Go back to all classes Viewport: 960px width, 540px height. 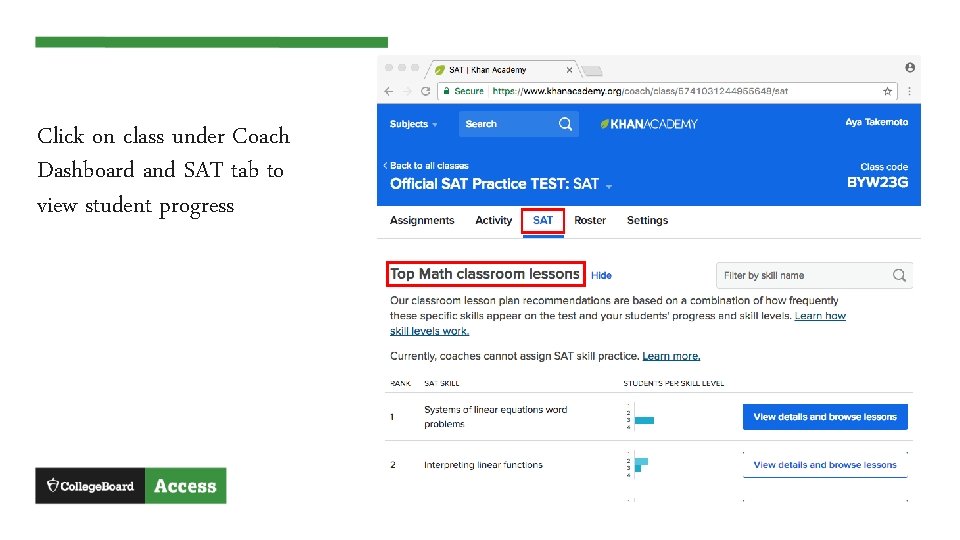(x=426, y=166)
